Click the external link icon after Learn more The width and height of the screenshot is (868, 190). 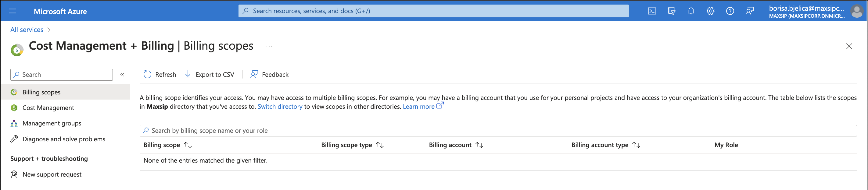point(440,106)
